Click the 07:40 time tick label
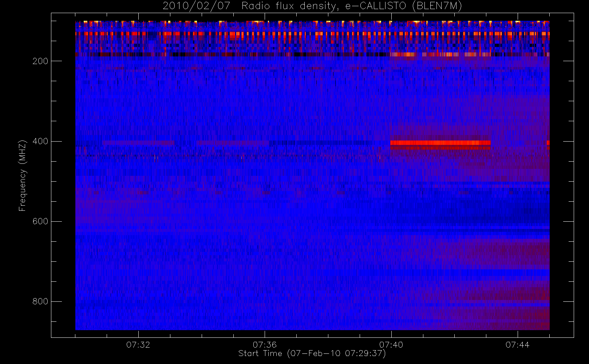589x364 pixels. pyautogui.click(x=391, y=345)
